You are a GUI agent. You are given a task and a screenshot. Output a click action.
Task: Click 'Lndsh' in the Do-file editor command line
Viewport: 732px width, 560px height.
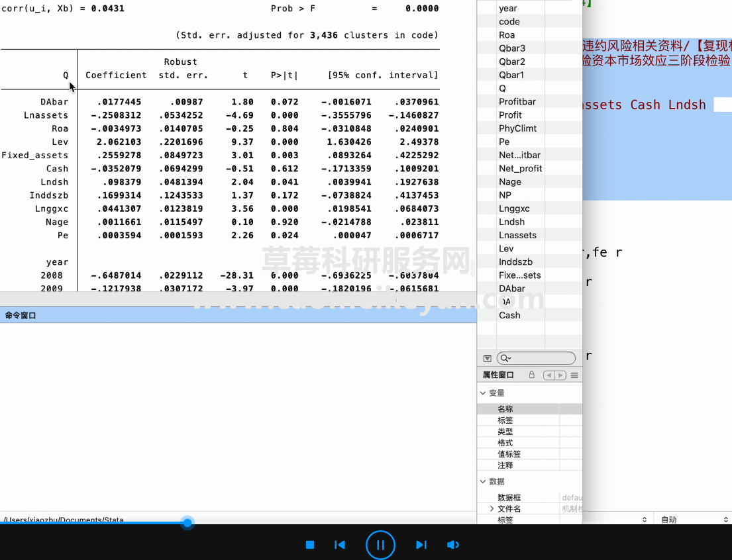click(687, 105)
